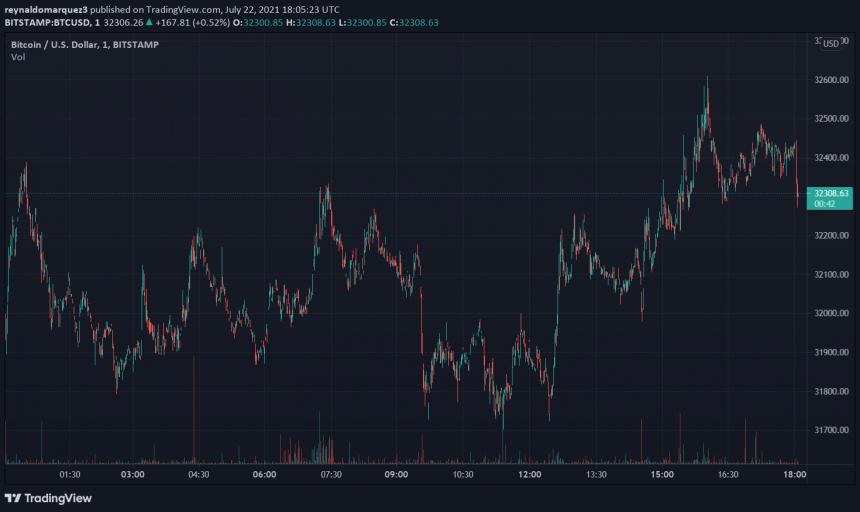
Task: Click the BITSTAMP:BTCUSD symbol in header
Action: (47, 22)
